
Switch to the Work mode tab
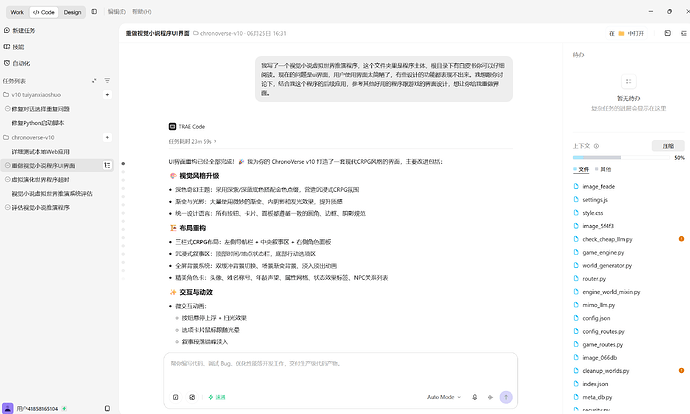[x=17, y=12]
